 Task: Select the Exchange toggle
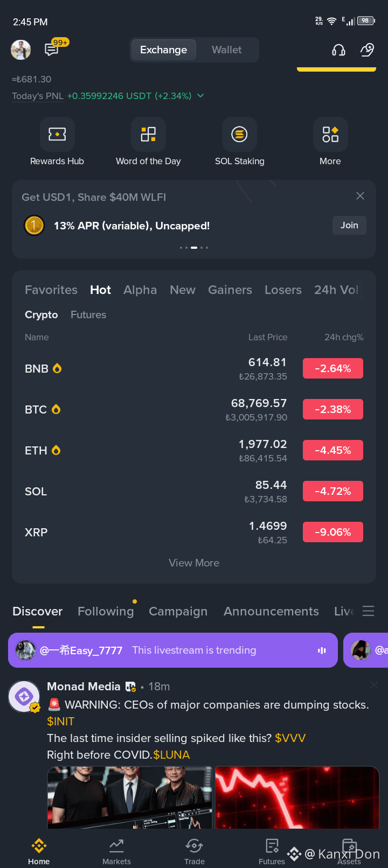(x=163, y=50)
